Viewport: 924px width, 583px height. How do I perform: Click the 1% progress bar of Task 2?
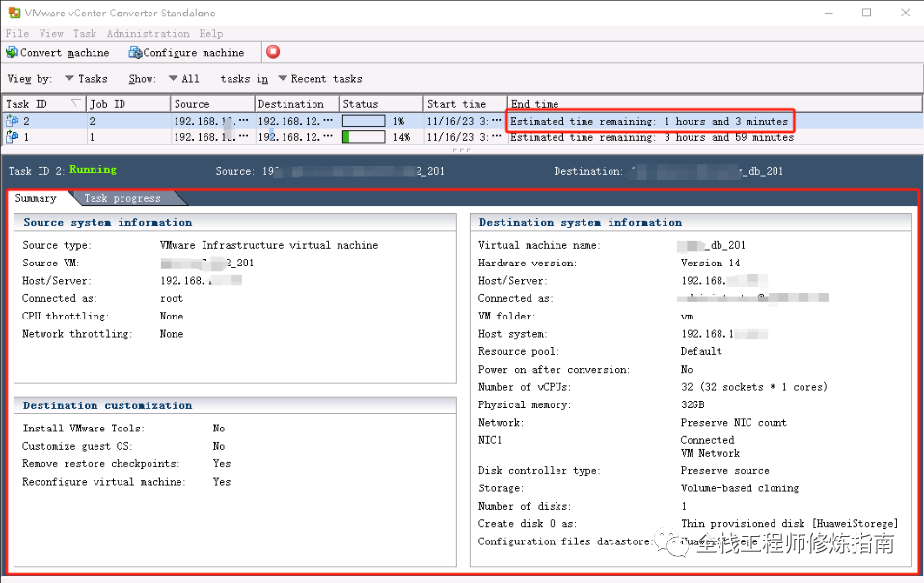coord(365,121)
